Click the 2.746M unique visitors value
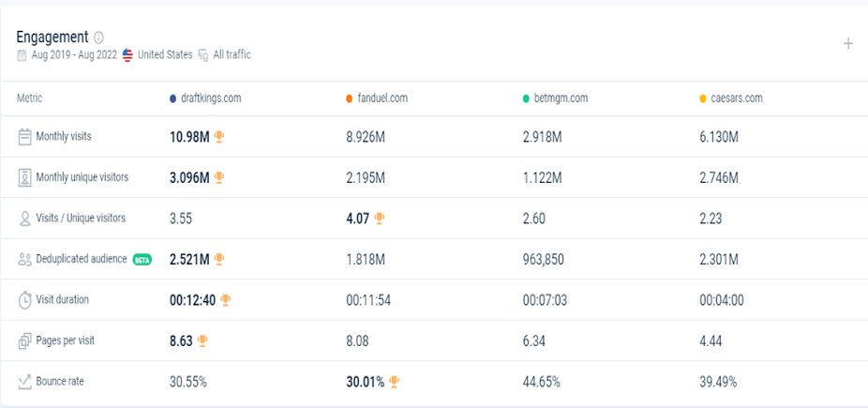 [719, 177]
